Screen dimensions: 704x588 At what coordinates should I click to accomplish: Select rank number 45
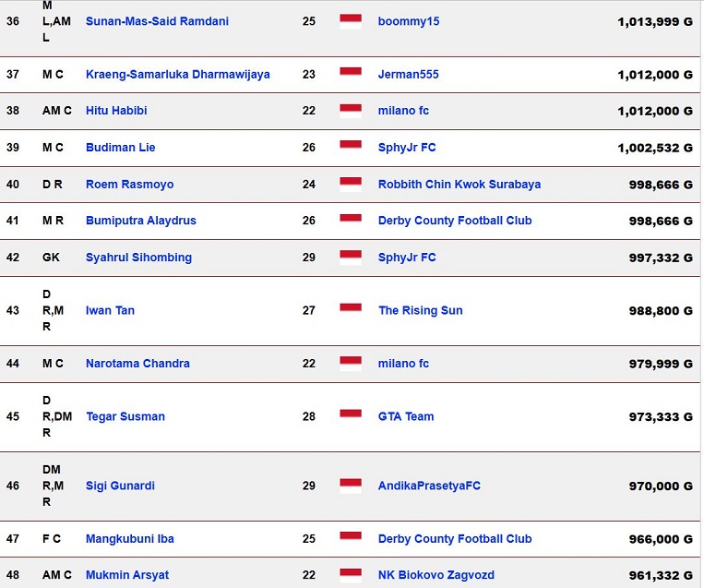[13, 416]
